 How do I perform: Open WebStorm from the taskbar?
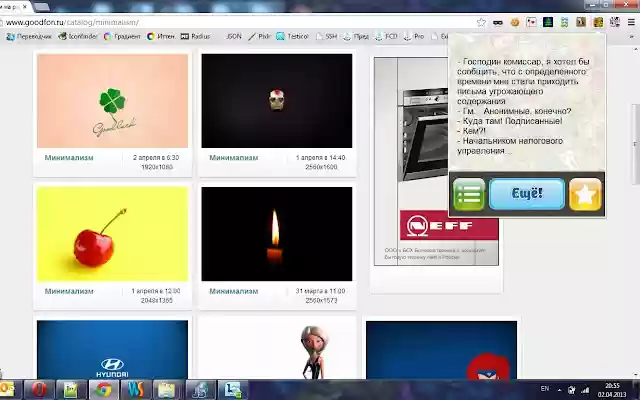tap(136, 390)
